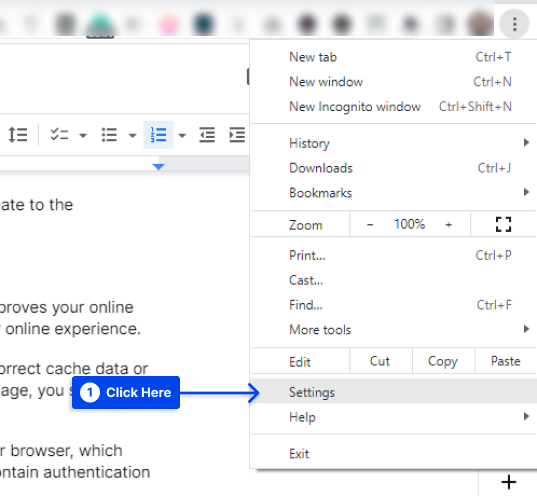Click the fullscreen icon next to Zoom

coord(503,224)
